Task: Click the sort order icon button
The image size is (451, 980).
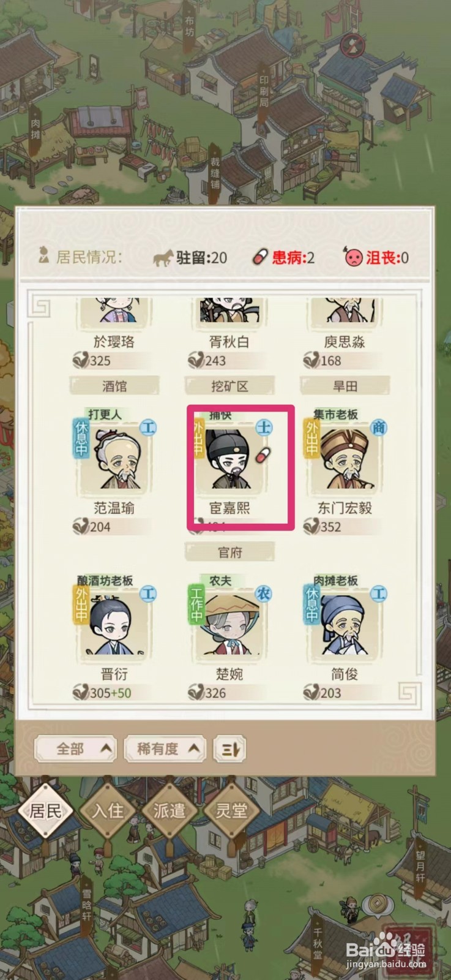Action: [229, 748]
